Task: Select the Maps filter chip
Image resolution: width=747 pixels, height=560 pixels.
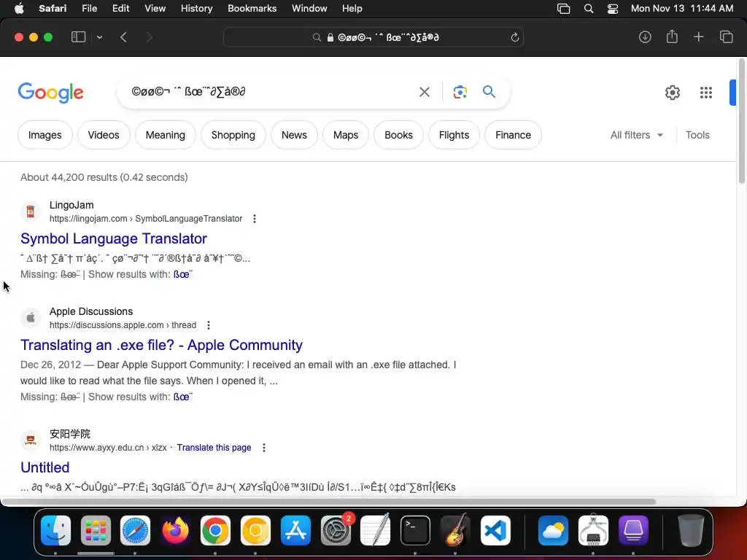Action: click(x=345, y=135)
